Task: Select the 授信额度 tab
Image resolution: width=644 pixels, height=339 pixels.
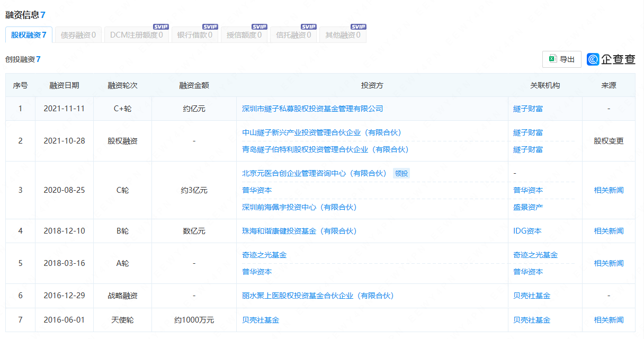Action: pyautogui.click(x=244, y=35)
